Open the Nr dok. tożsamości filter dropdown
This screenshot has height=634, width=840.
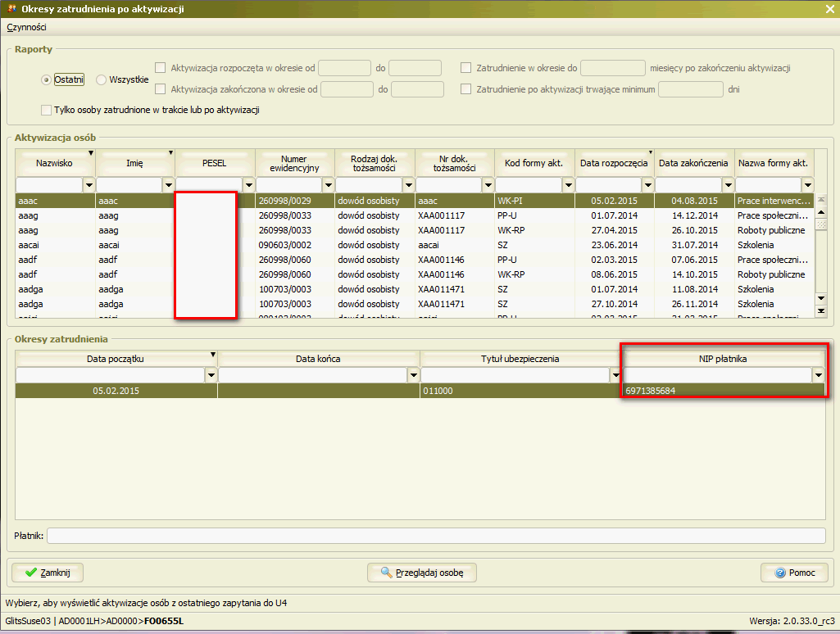[488, 185]
